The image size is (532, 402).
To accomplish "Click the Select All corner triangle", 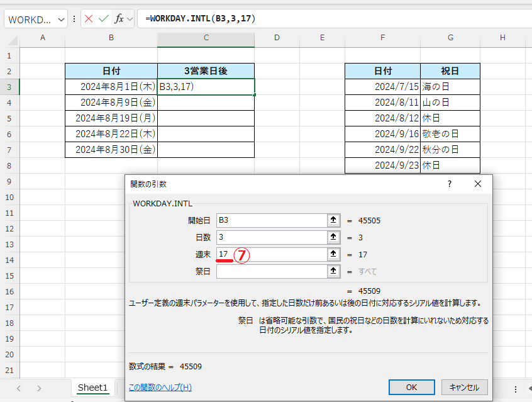I will coord(12,40).
